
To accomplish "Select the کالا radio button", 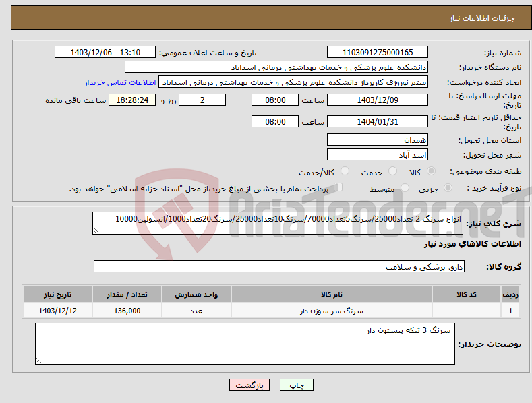I will (x=431, y=171).
